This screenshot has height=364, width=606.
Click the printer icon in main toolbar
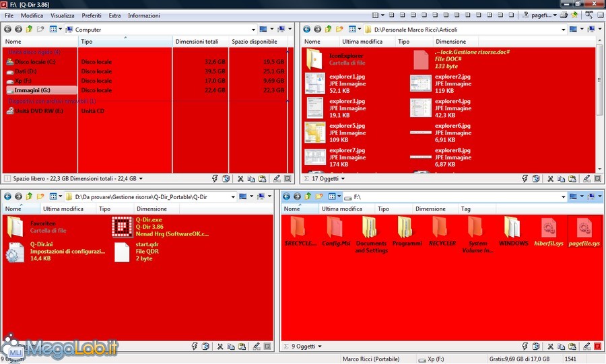564,15
